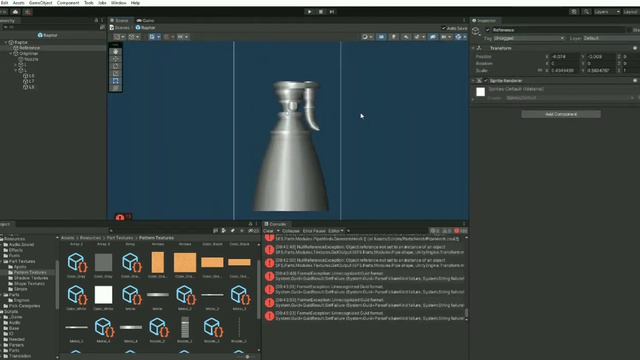
Task: Click the Add Component button
Action: pos(561,114)
